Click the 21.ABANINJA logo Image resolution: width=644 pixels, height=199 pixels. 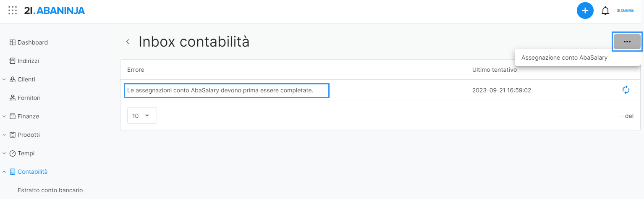coord(55,10)
